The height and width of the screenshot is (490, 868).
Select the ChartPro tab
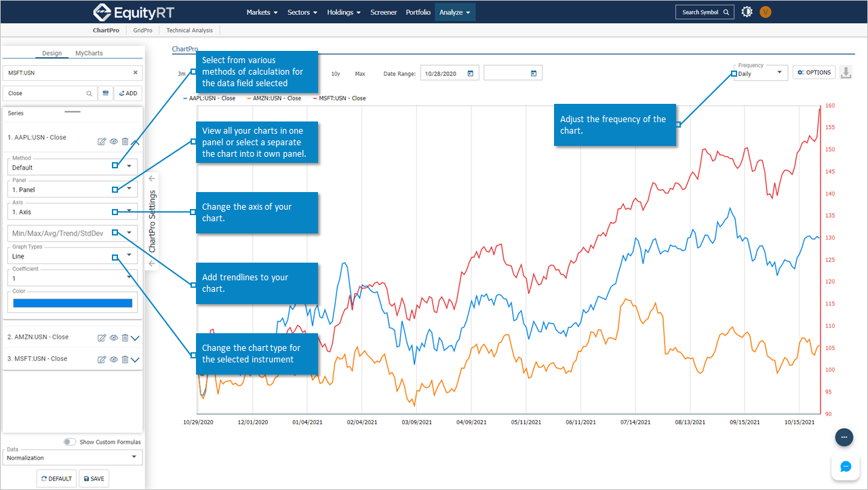[x=106, y=31]
